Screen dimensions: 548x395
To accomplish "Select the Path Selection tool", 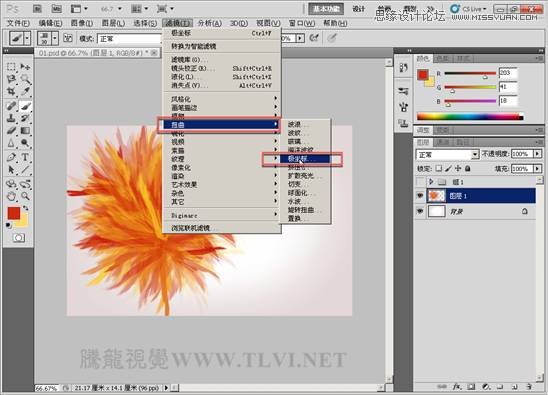I will tap(11, 170).
